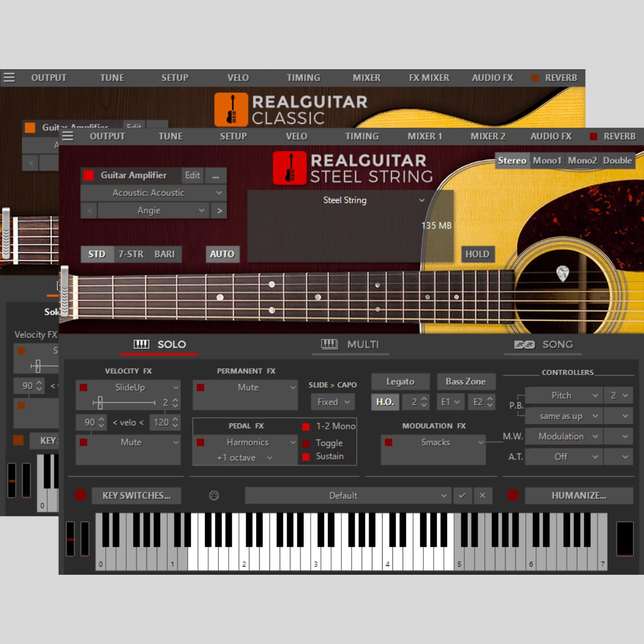Screen dimensions: 644x644
Task: Open E1 bass zone dropdown
Action: (x=450, y=401)
